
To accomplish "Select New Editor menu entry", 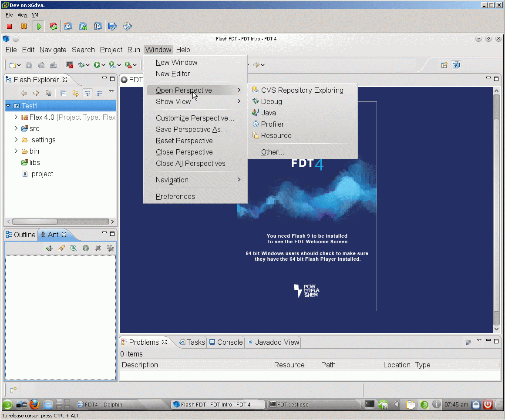I will coord(173,74).
